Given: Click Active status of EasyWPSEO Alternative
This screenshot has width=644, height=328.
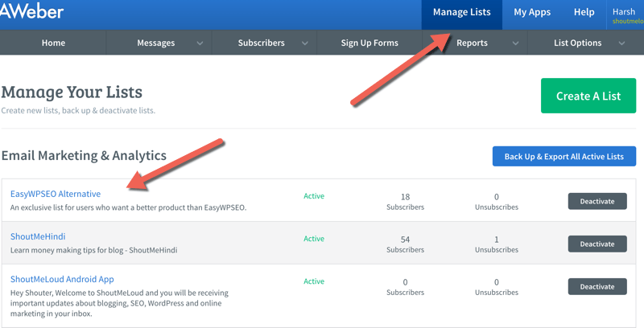Looking at the screenshot, I should pos(314,196).
